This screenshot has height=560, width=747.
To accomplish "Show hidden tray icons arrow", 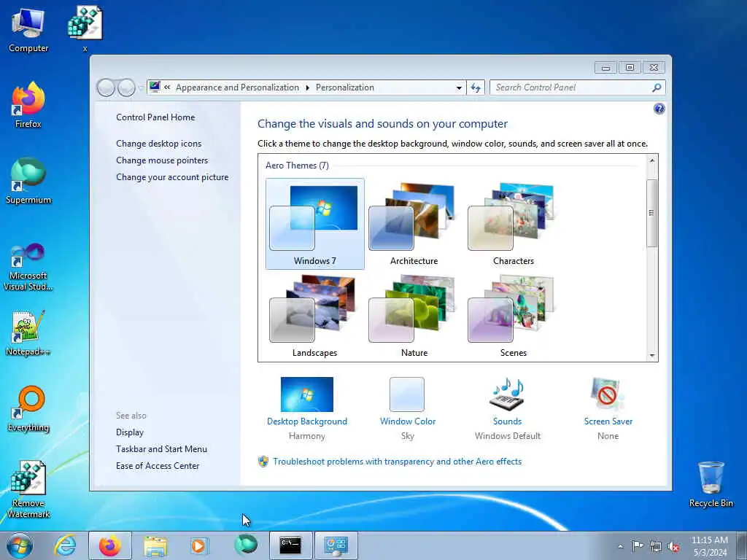I will pos(620,547).
